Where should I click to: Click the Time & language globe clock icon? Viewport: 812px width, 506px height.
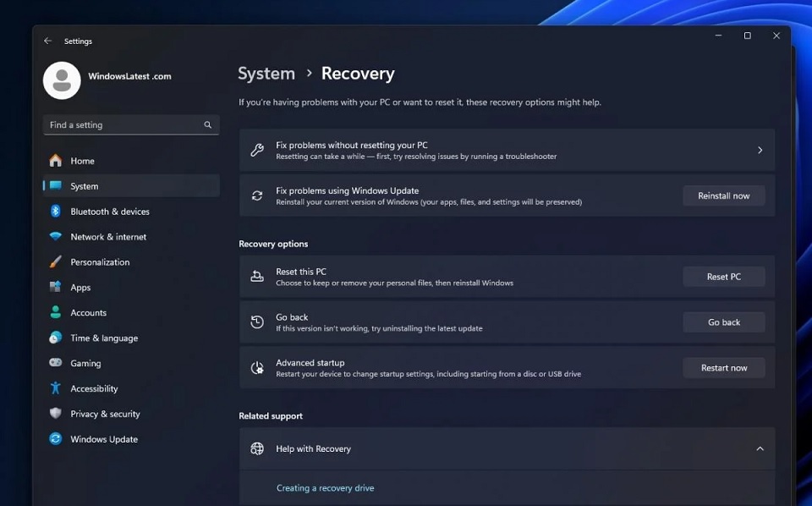point(56,337)
